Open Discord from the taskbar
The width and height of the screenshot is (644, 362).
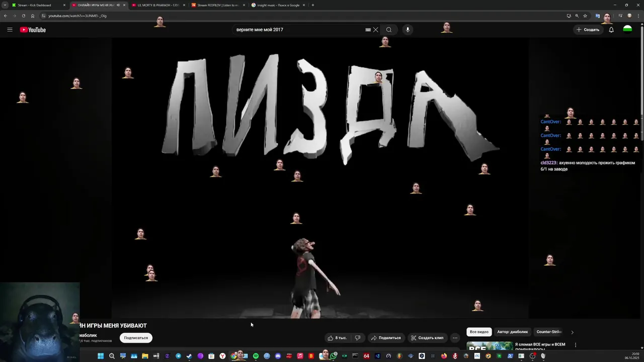click(x=278, y=356)
